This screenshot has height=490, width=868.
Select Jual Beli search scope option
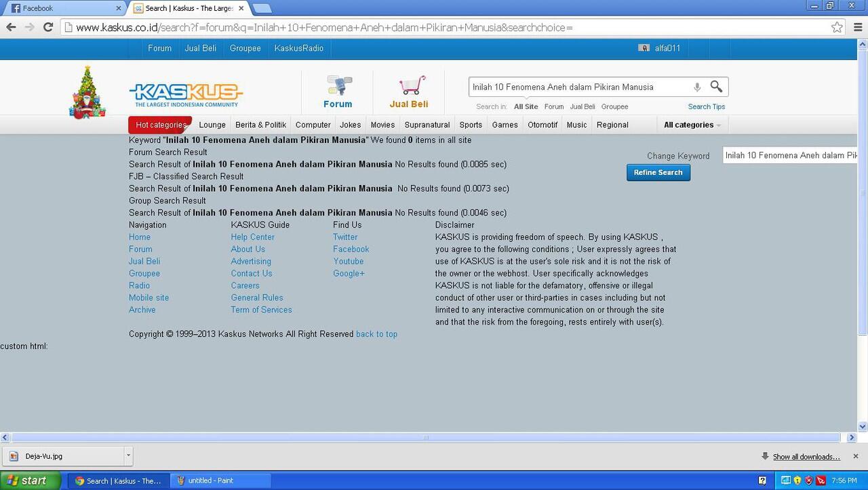583,106
